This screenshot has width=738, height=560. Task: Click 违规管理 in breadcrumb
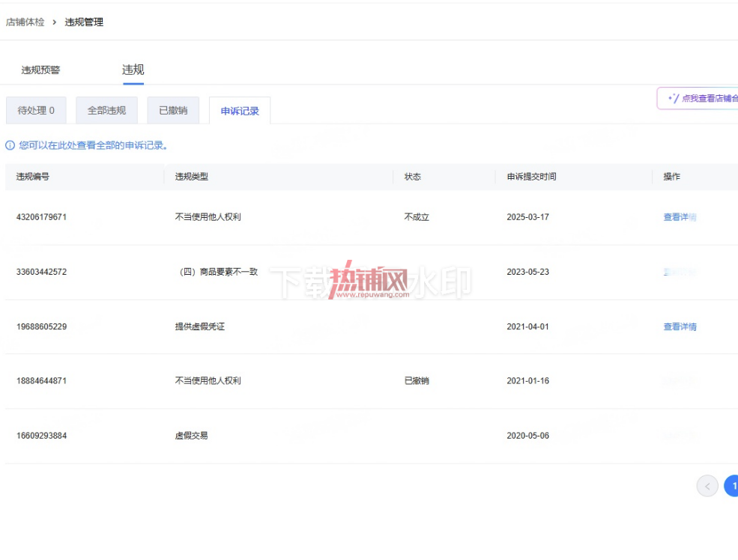84,22
